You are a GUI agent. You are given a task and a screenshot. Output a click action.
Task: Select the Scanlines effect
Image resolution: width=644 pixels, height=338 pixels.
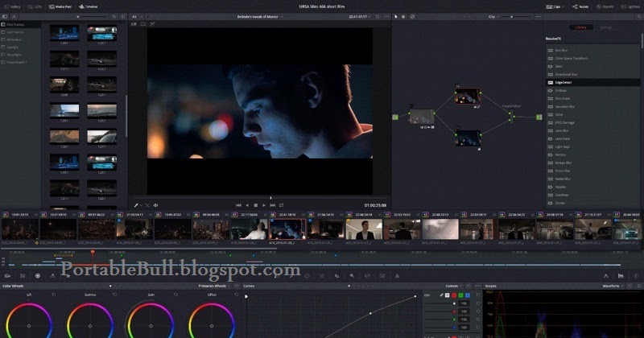point(592,195)
